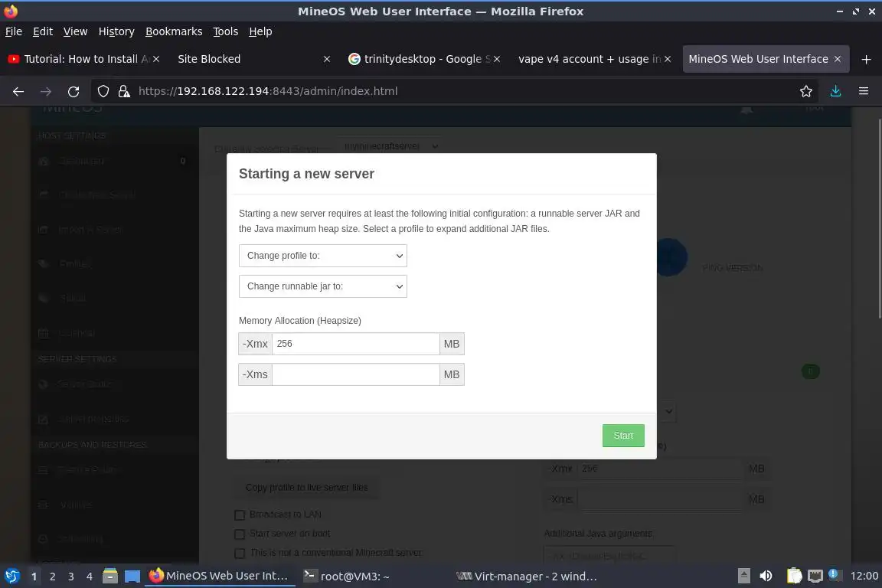Close the vape v4 account tab

[668, 59]
